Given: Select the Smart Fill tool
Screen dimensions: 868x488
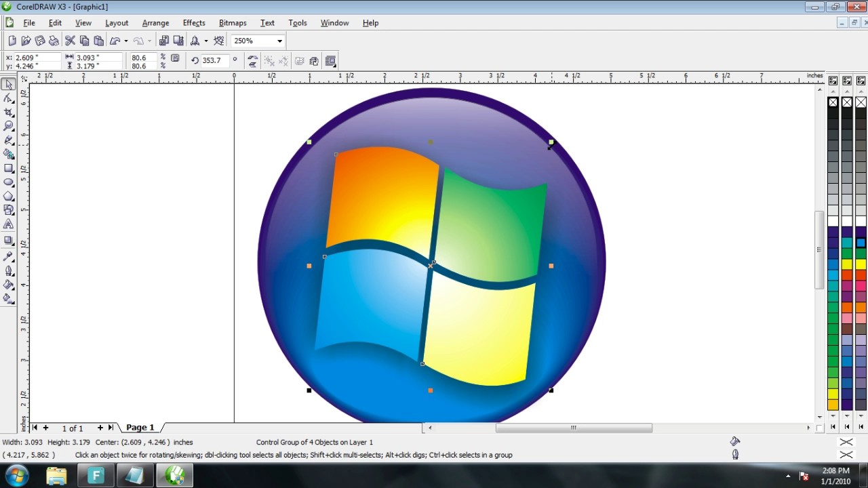Looking at the screenshot, I should pos(8,155).
